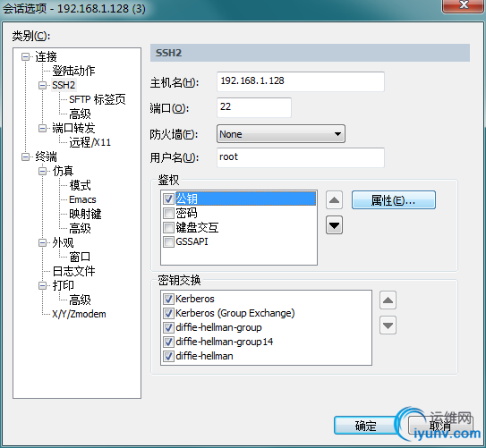Move authentication method up with arrow
The width and height of the screenshot is (486, 448).
[x=334, y=200]
